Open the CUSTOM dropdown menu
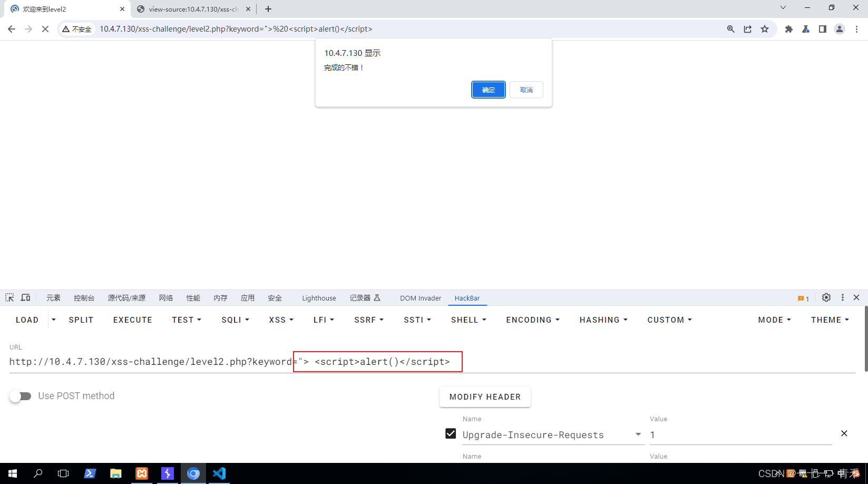The height and width of the screenshot is (484, 868). [669, 320]
